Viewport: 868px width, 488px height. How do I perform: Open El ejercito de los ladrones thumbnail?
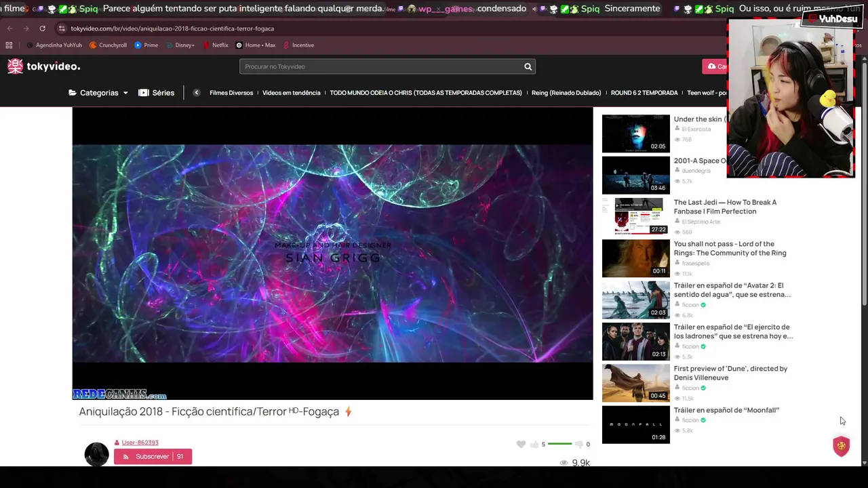point(635,341)
